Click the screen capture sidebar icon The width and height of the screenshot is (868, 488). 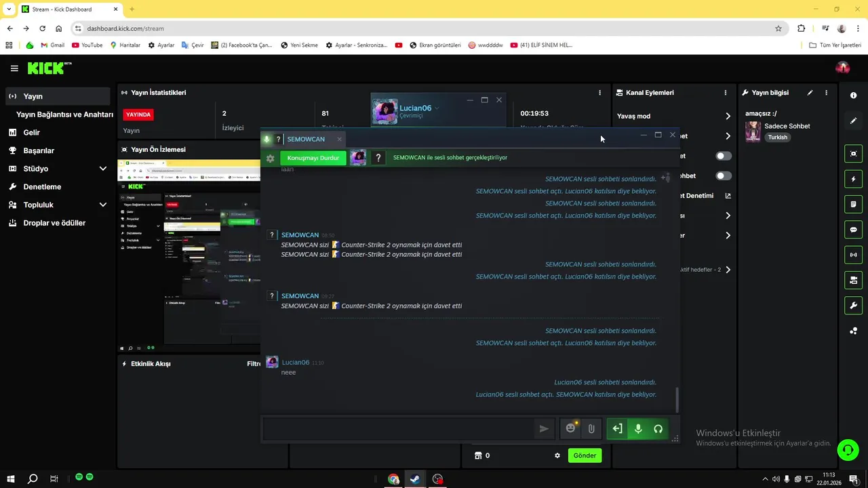click(853, 154)
